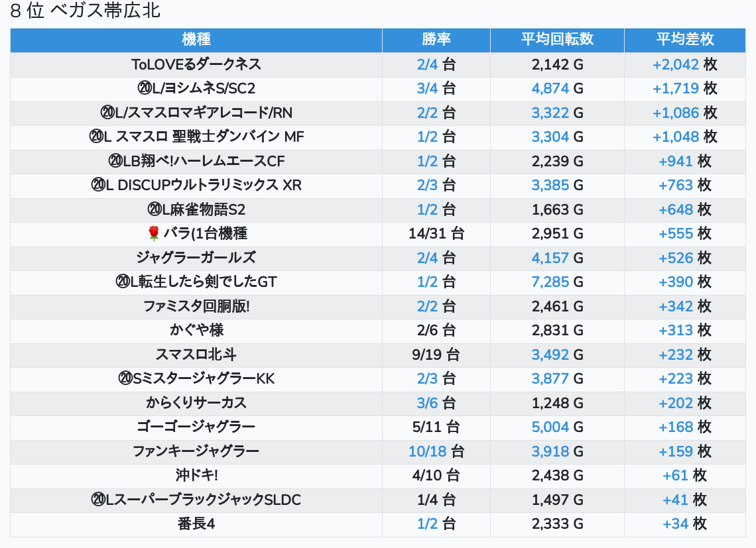Click the ゴーゴージャグラー machine name
Viewport: 756px width, 548px height.
tap(196, 427)
